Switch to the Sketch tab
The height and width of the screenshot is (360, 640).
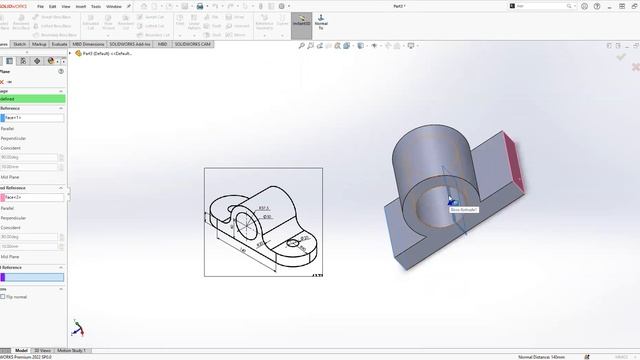20,44
